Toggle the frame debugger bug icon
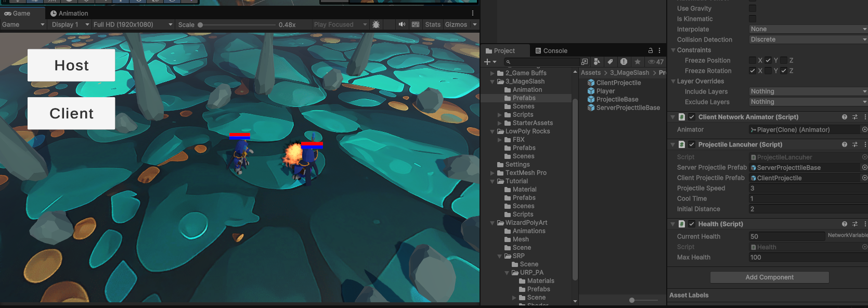 click(376, 24)
